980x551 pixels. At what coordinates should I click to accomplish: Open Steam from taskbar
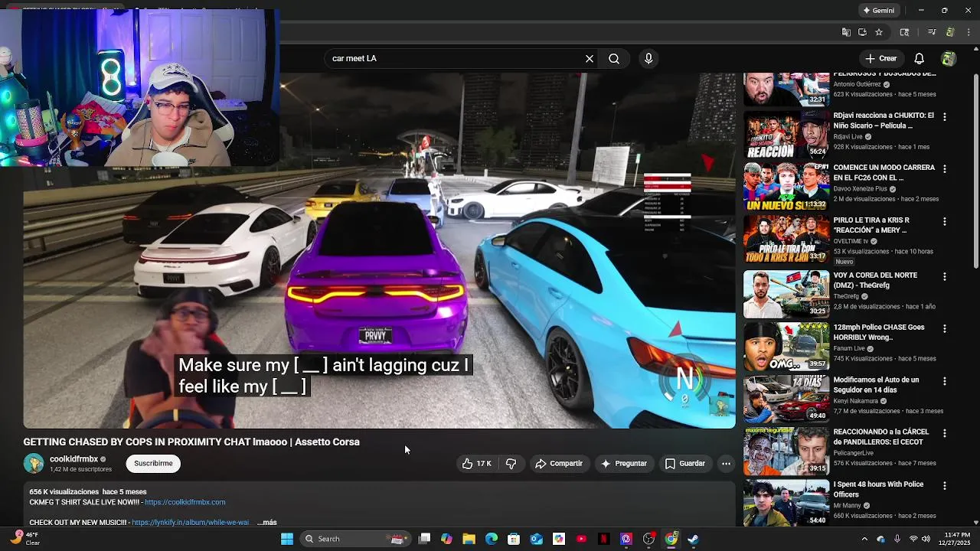693,539
